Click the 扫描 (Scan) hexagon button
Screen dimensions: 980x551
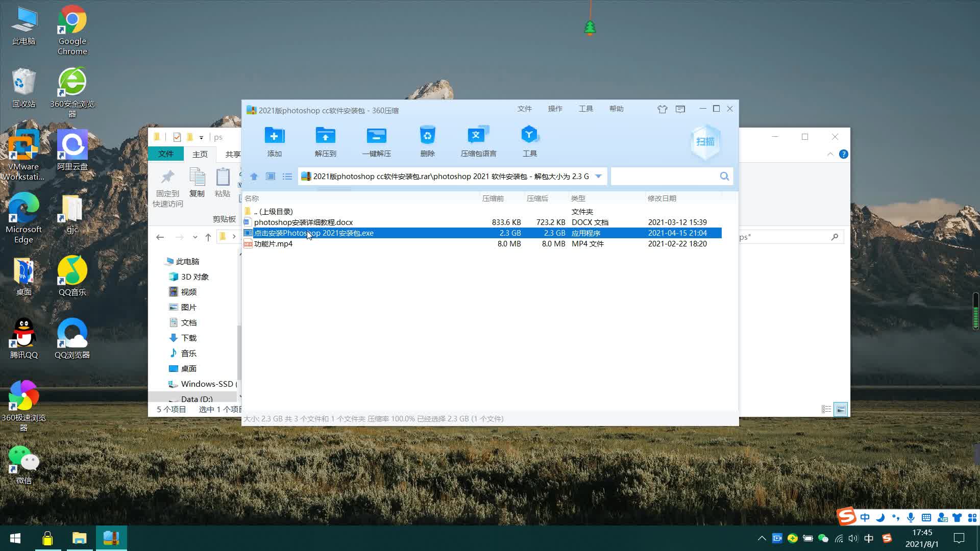click(x=705, y=142)
